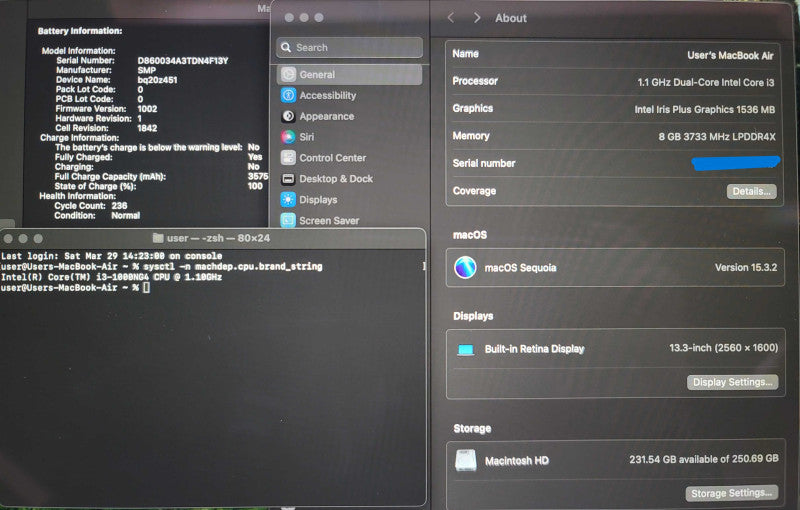This screenshot has height=510, width=800.
Task: Open Accessibility settings pane
Action: coord(328,95)
